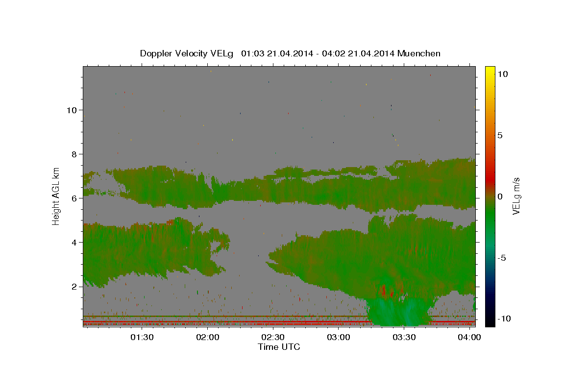Image resolution: width=588 pixels, height=392 pixels.
Task: Click the "VELg m/s" colorbar label
Action: click(516, 196)
